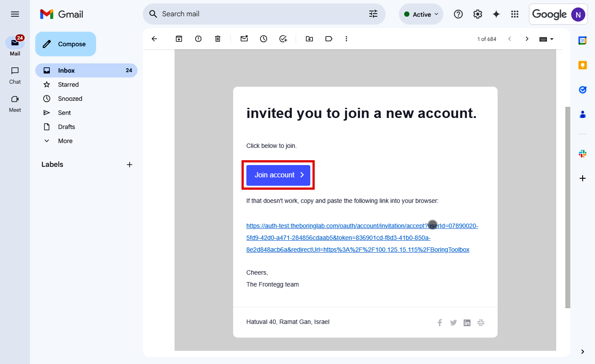
Task: Add the email to Tasks
Action: pyautogui.click(x=283, y=39)
